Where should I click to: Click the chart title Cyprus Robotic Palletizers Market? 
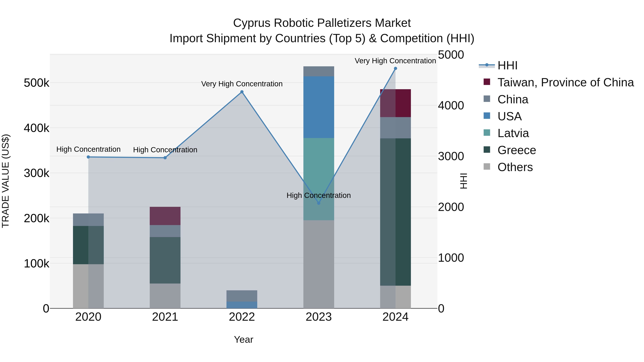coord(322,23)
